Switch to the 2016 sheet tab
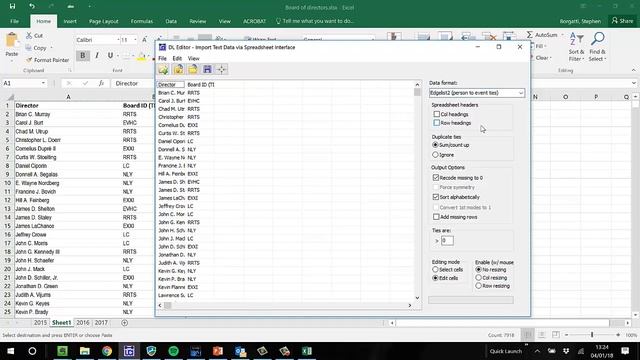The image size is (640, 360). point(83,322)
